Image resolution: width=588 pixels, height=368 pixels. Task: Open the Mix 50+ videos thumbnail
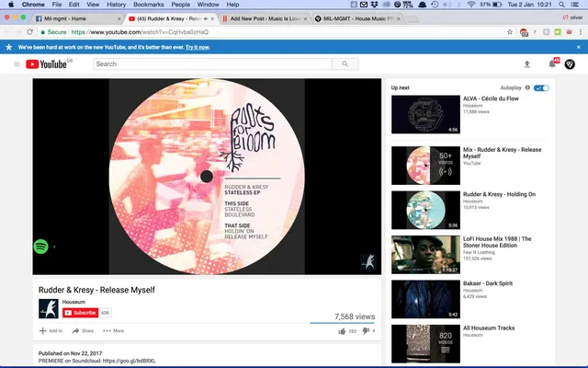(x=425, y=166)
